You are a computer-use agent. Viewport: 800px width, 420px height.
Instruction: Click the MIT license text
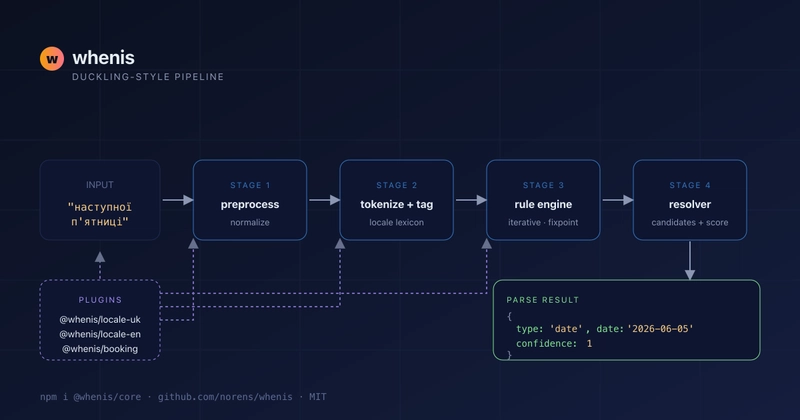click(x=317, y=397)
